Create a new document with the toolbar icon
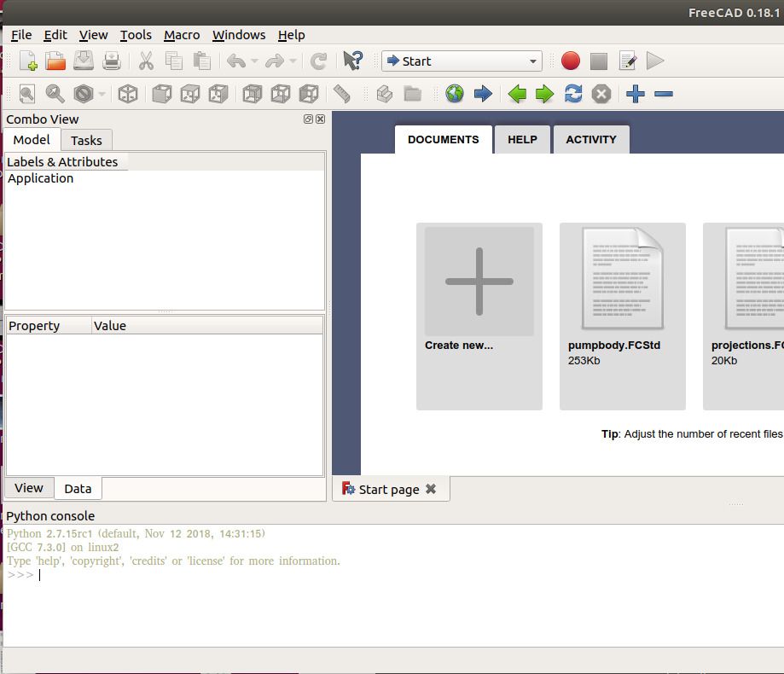 pos(28,61)
